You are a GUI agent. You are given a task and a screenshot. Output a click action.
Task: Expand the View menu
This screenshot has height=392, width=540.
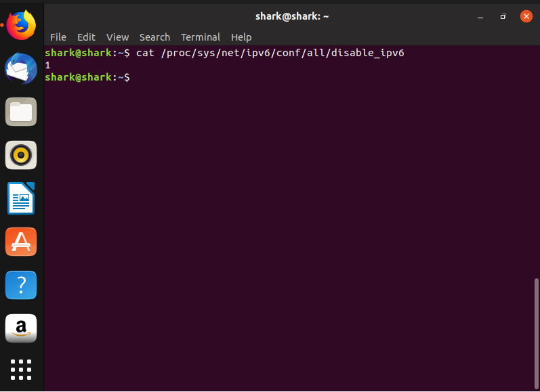(x=117, y=37)
